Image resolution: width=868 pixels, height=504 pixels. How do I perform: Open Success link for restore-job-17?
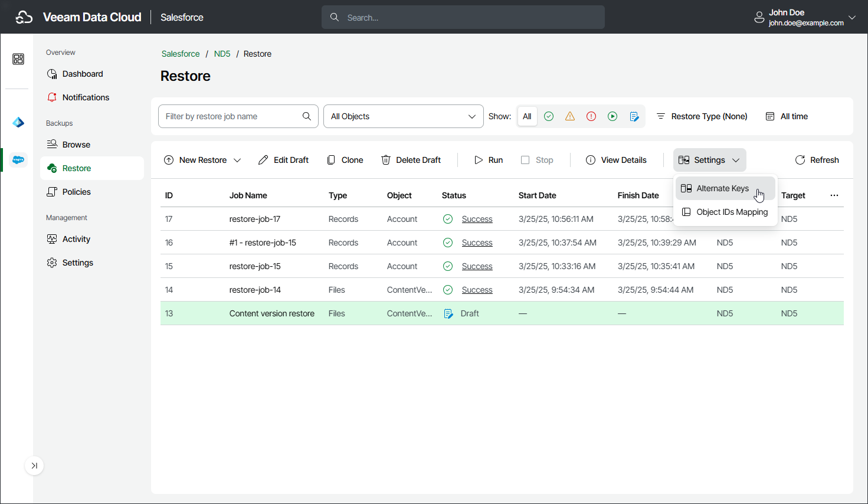tap(477, 219)
